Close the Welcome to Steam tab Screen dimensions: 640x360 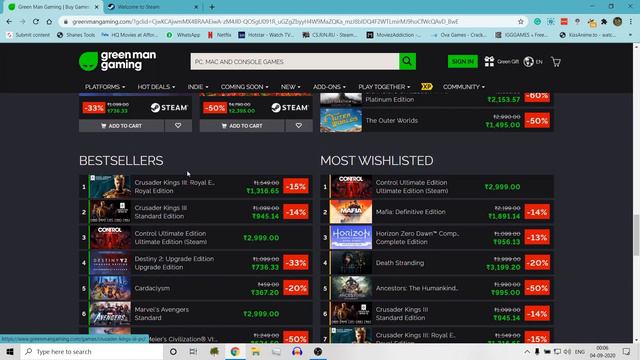click(196, 7)
